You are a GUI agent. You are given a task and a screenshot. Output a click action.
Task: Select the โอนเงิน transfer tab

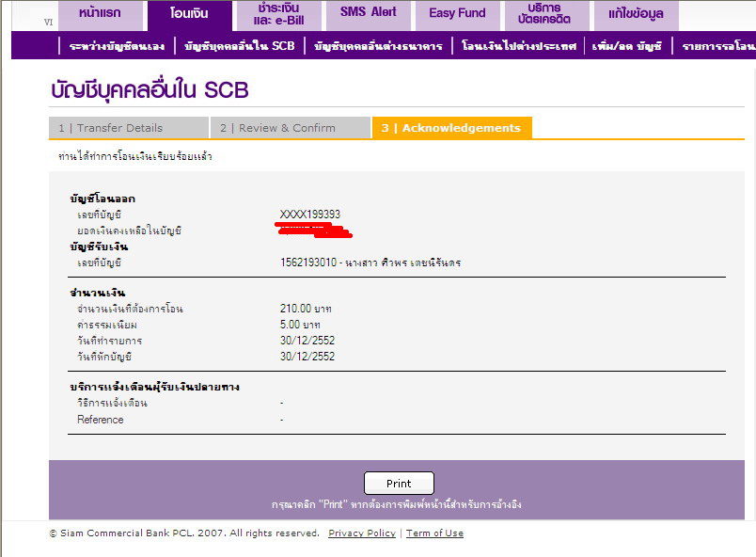click(x=190, y=15)
